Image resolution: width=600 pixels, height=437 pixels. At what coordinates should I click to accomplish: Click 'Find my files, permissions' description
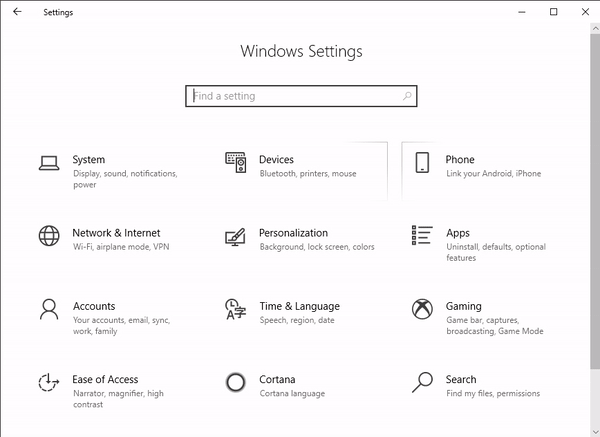[x=493, y=393]
